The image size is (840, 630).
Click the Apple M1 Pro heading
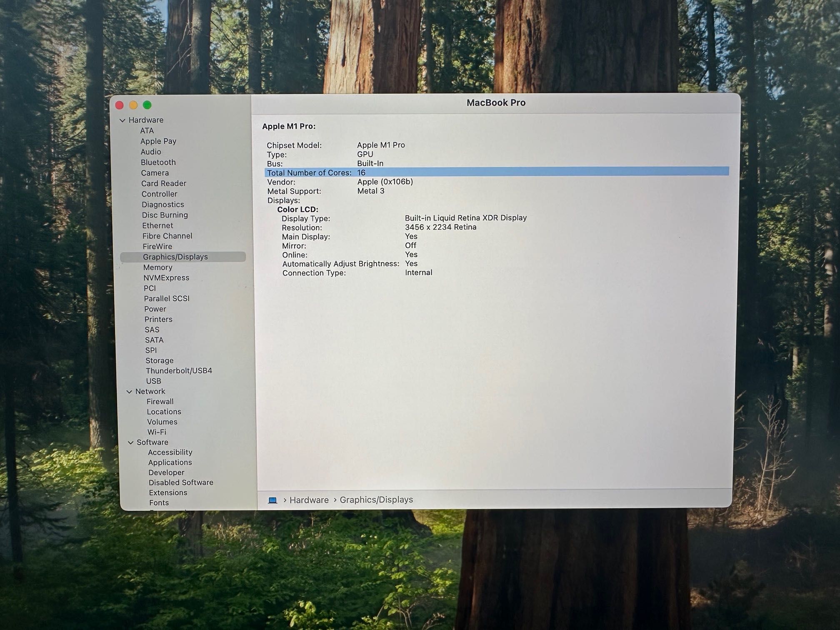[x=289, y=126]
